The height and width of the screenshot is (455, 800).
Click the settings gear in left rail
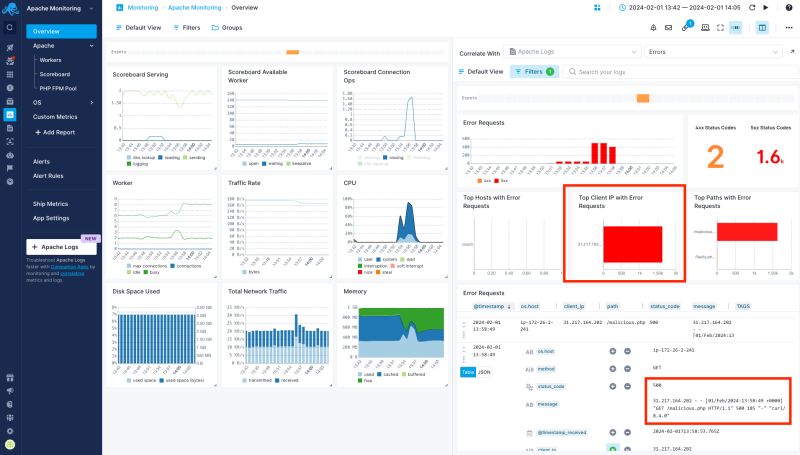[9, 431]
